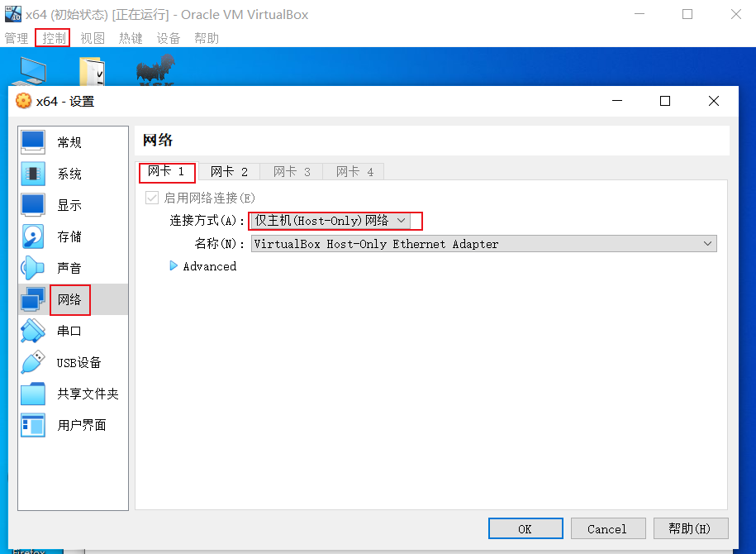Open the 控制 menu

54,38
